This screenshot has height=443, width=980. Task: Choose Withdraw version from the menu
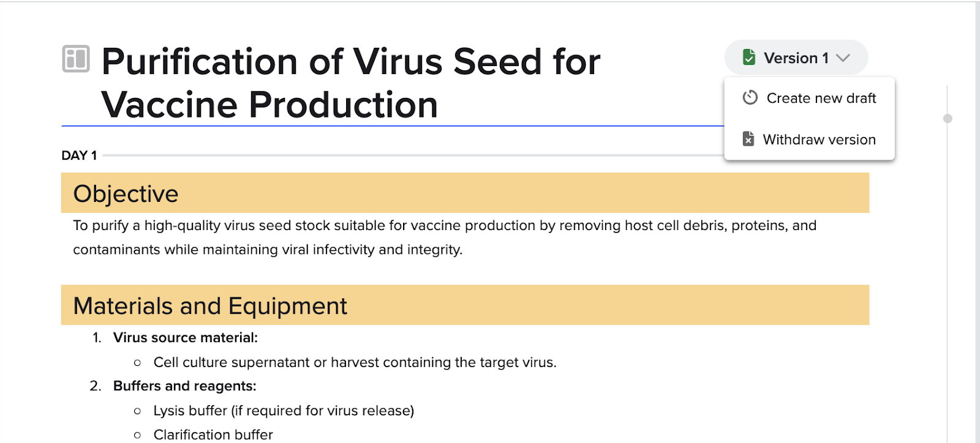pyautogui.click(x=809, y=140)
